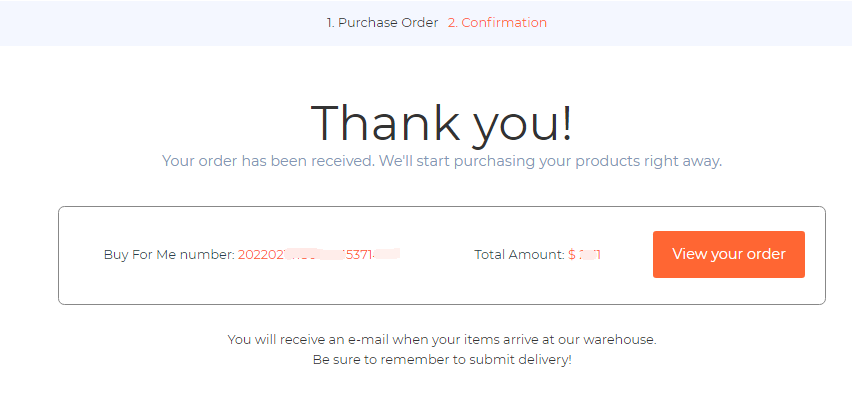Click the word 'you!' in the heading

(523, 126)
